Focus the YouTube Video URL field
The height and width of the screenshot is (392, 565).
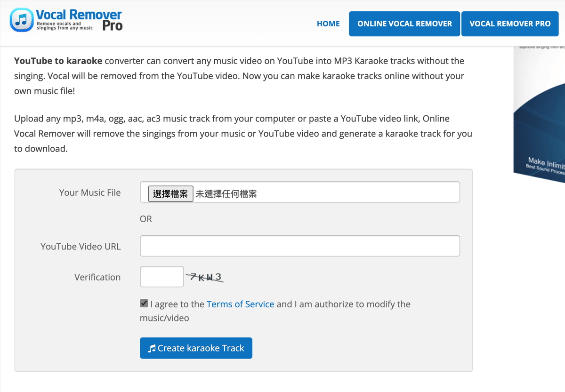coord(300,246)
